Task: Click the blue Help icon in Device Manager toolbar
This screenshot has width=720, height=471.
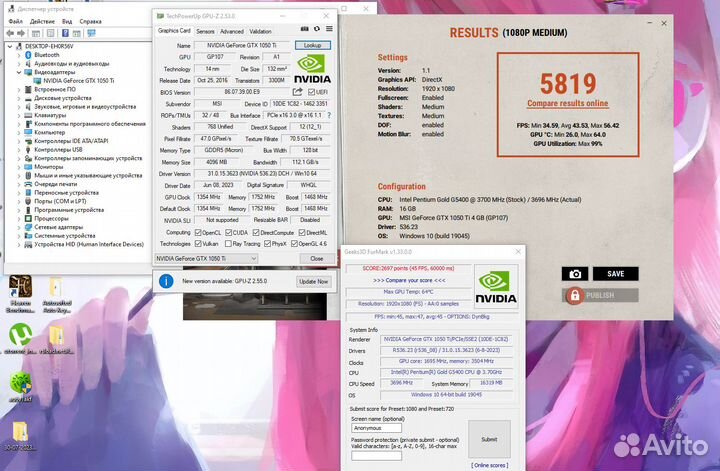Action: tap(65, 33)
